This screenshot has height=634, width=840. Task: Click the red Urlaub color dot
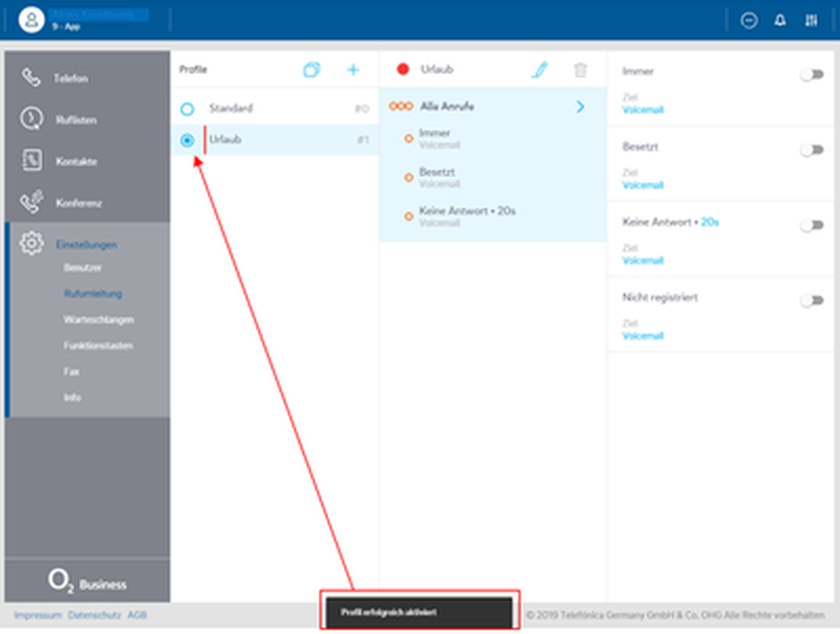point(403,69)
